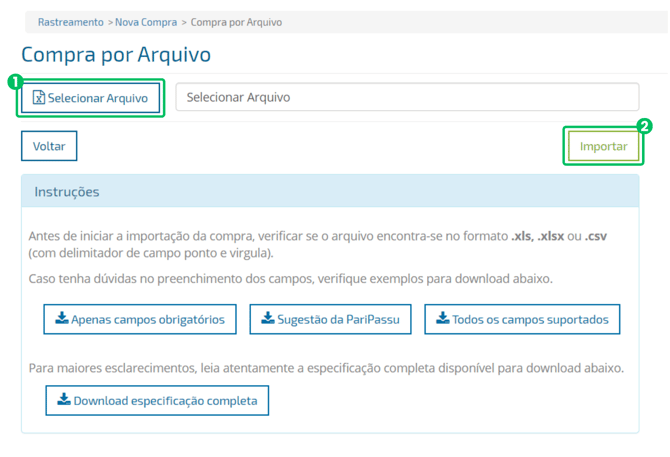The width and height of the screenshot is (670, 457).
Task: Select Compra por Arquivo breadcrumb item
Action: point(236,22)
